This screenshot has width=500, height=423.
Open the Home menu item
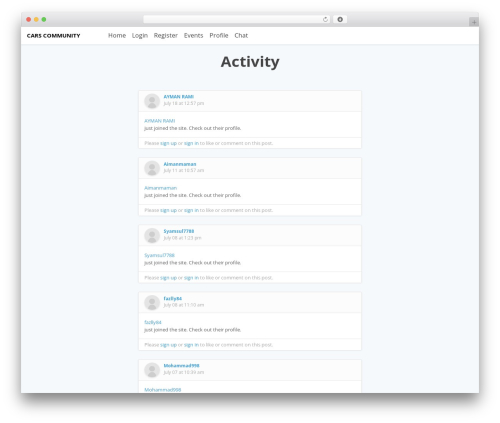point(117,35)
